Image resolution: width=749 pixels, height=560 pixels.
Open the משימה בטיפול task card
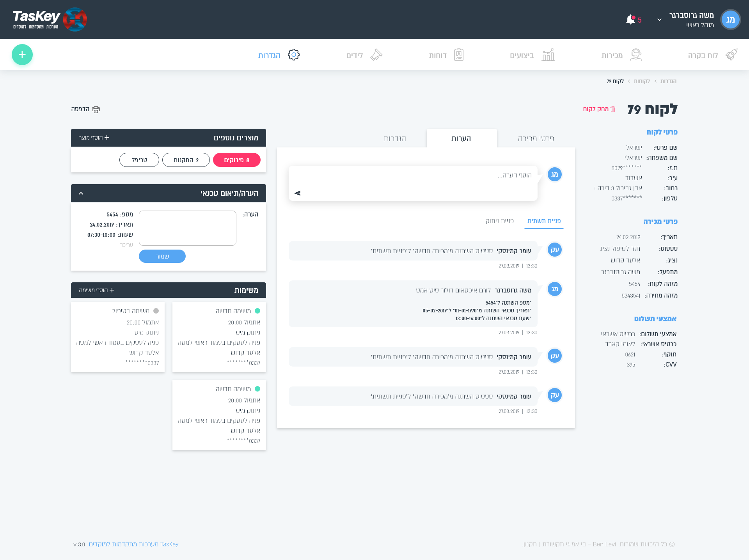(118, 337)
